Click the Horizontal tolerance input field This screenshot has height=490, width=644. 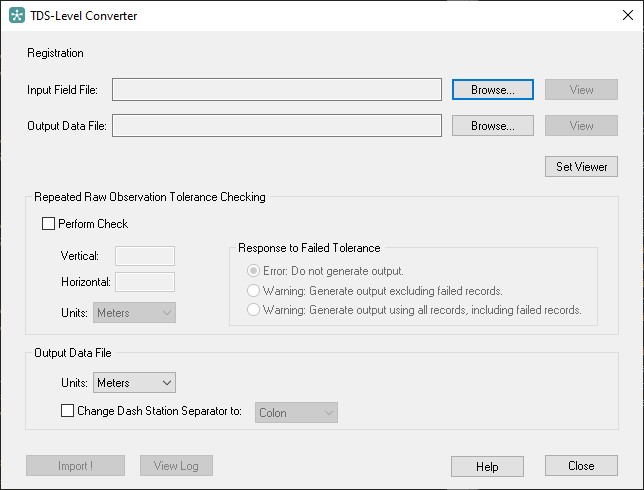click(x=145, y=282)
